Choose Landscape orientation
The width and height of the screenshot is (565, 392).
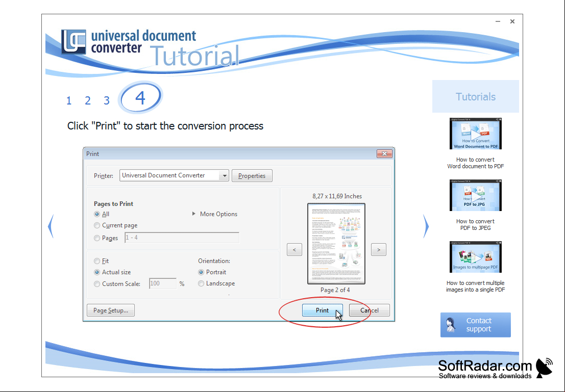[x=201, y=283]
